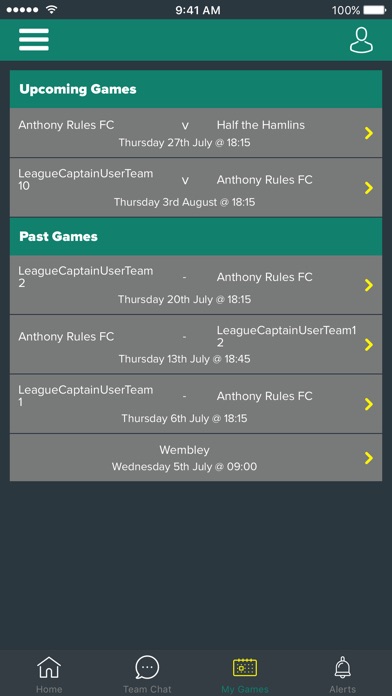Select the Past Games header
This screenshot has height=696, width=392.
coord(196,236)
